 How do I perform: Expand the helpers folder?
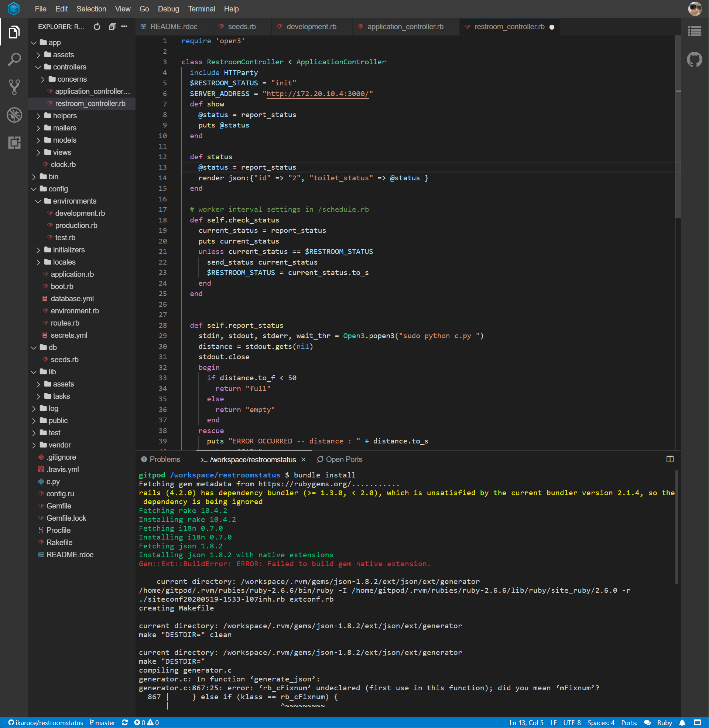[x=64, y=116]
